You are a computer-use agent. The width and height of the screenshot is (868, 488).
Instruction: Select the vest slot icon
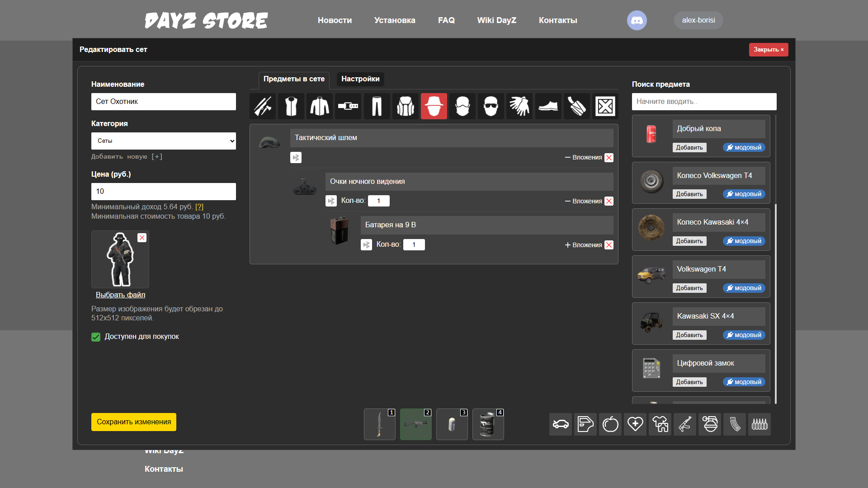[291, 107]
